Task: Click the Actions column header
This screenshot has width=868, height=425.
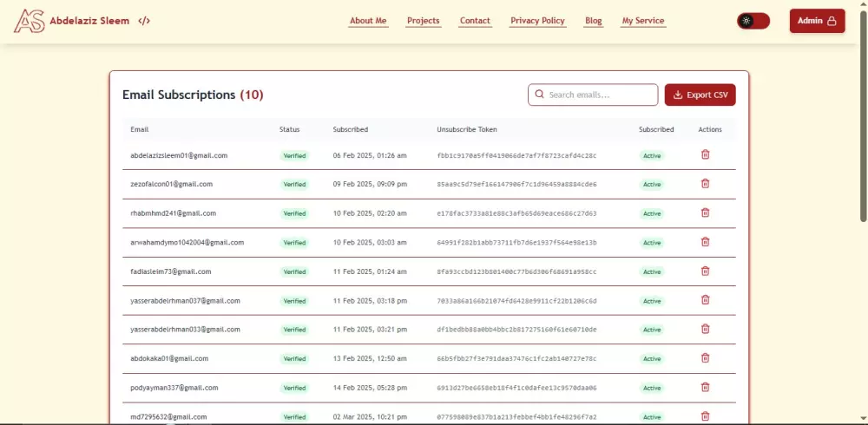Action: pos(710,129)
